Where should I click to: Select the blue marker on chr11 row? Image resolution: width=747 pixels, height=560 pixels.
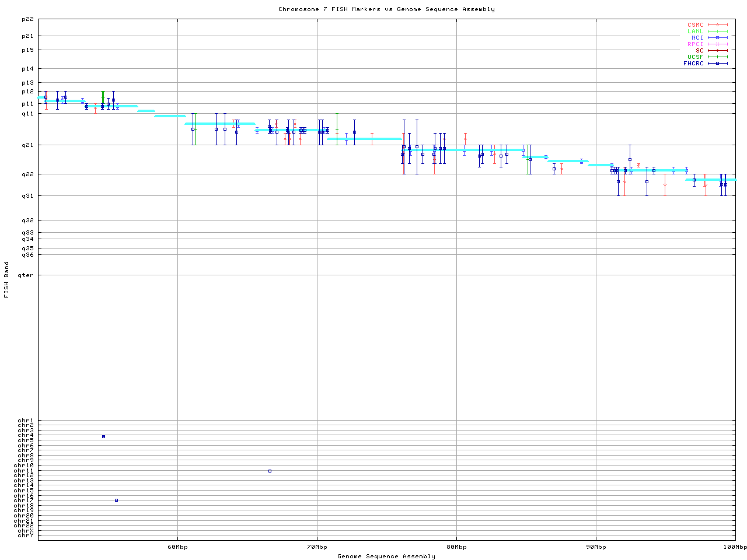pyautogui.click(x=270, y=471)
